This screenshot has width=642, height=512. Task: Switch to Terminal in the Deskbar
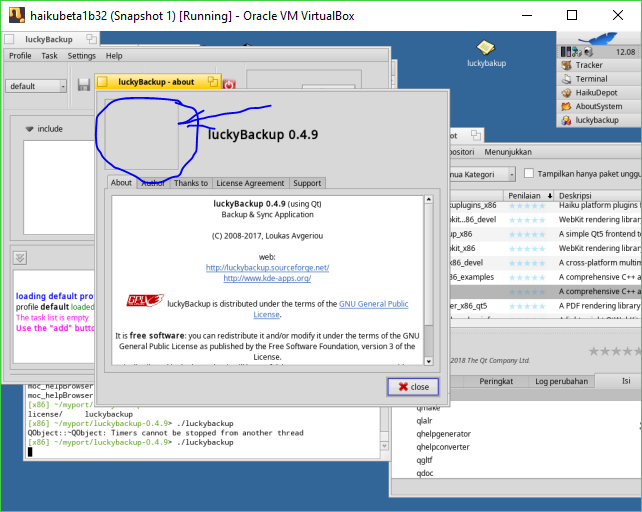pyautogui.click(x=599, y=79)
